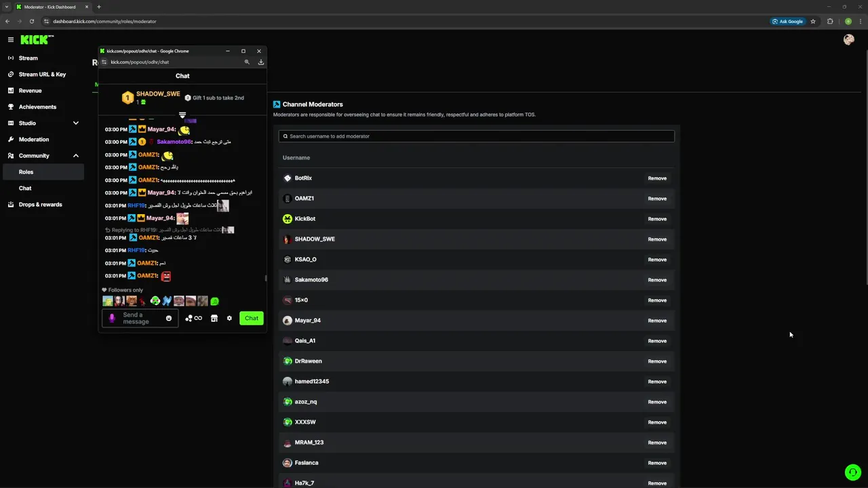Open the hamburger menu next to Kick logo
Screen dimensions: 868x488
click(10, 40)
